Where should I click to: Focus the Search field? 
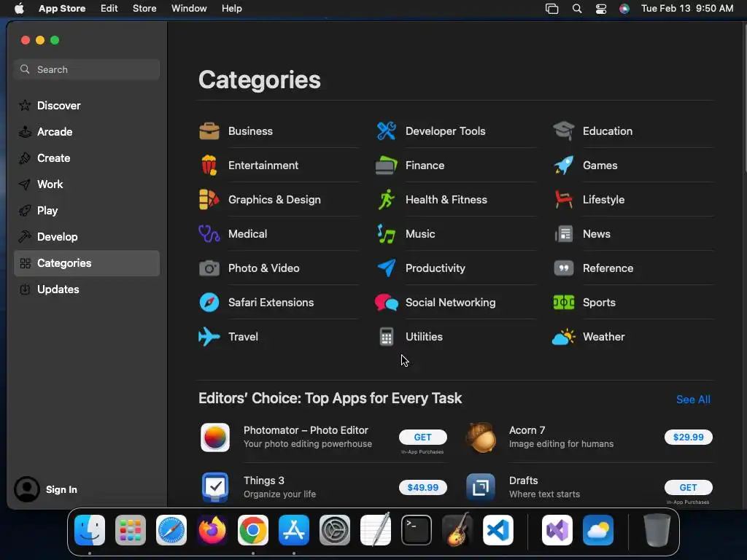tap(87, 69)
